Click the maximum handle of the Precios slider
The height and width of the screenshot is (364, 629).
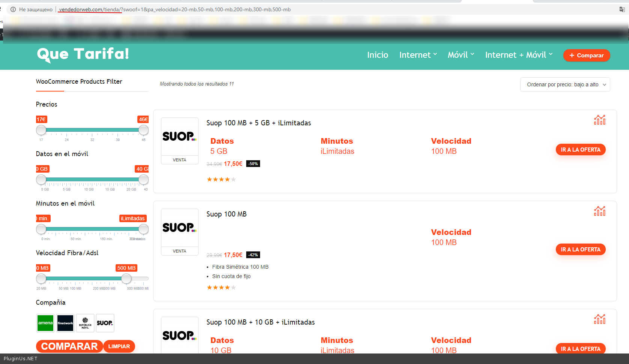(143, 130)
